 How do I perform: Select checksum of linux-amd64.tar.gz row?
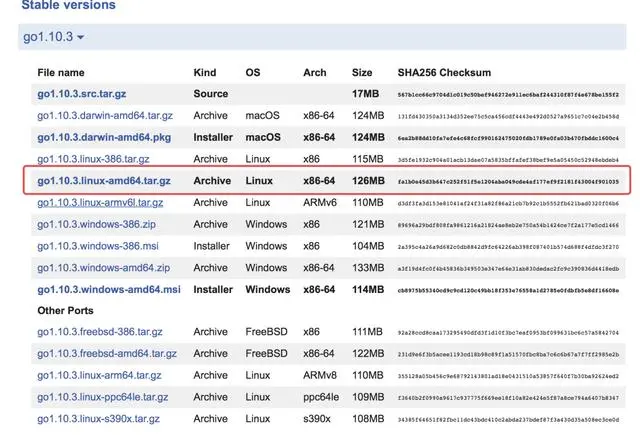click(x=508, y=182)
